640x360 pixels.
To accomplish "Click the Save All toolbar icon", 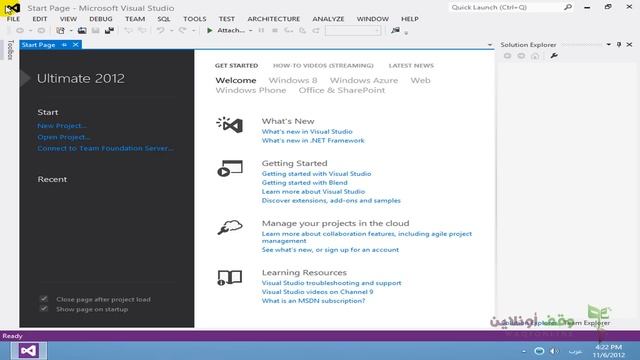I will point(109,30).
